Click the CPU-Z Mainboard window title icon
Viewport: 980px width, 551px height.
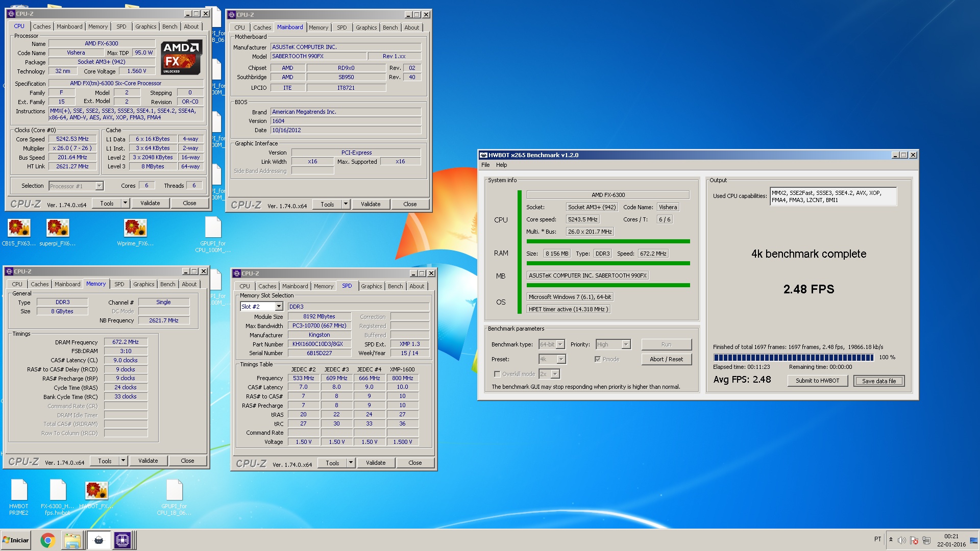tap(232, 15)
